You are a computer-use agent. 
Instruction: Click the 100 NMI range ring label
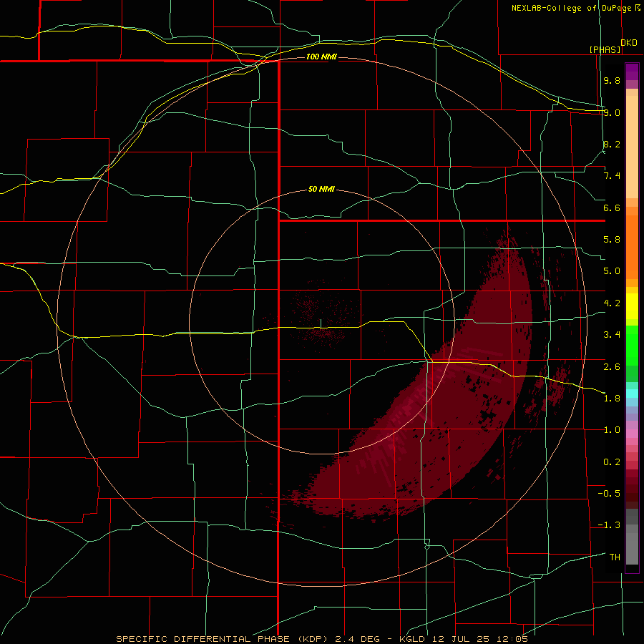tap(321, 57)
